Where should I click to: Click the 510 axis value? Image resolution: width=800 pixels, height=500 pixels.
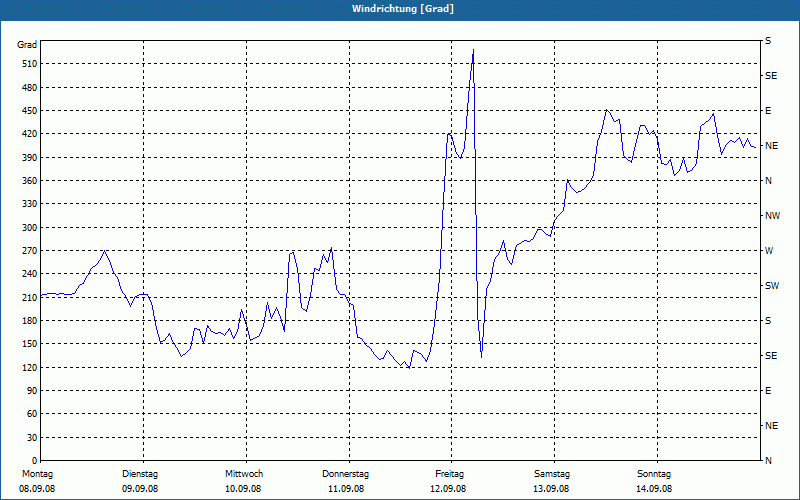[x=30, y=64]
